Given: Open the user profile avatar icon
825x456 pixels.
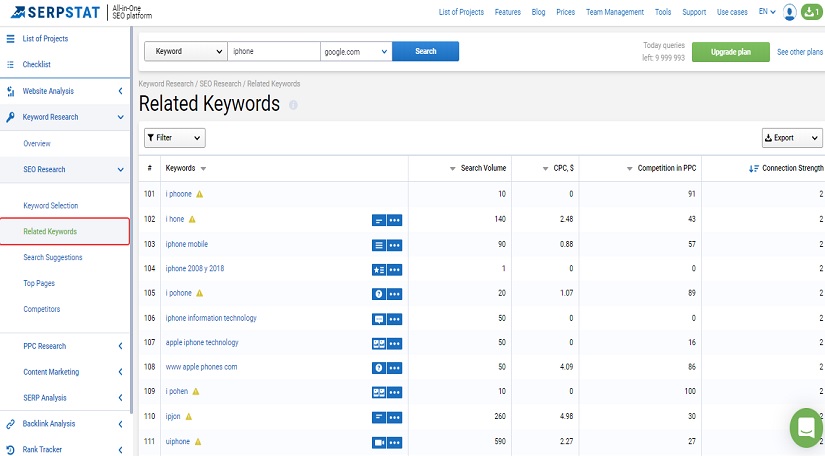Looking at the screenshot, I should (789, 12).
